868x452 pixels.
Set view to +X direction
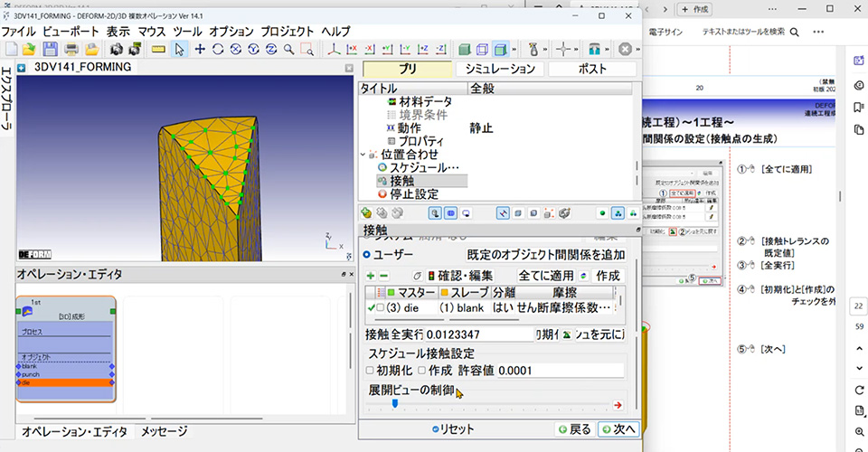tap(352, 49)
